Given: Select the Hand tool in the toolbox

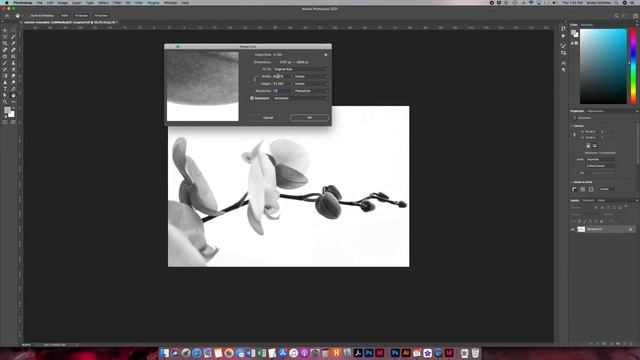Looking at the screenshot, I should (13, 95).
